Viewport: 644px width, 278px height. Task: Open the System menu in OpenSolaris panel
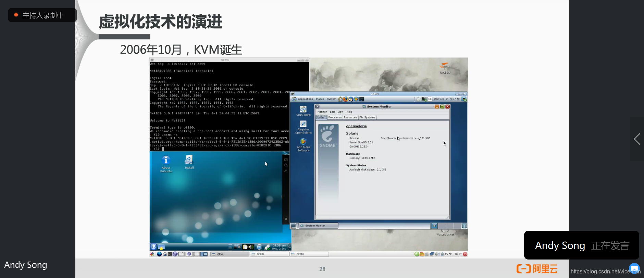[331, 99]
